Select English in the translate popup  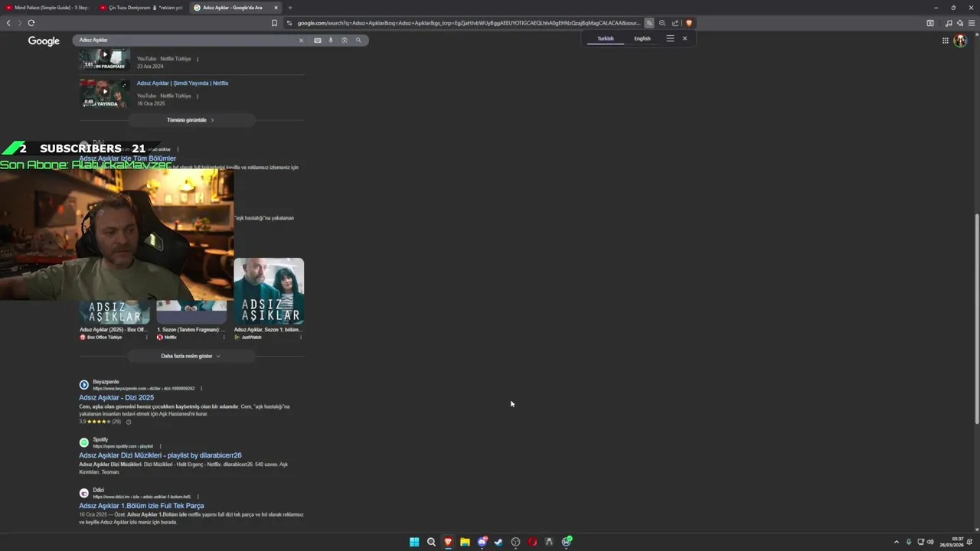[x=642, y=38]
